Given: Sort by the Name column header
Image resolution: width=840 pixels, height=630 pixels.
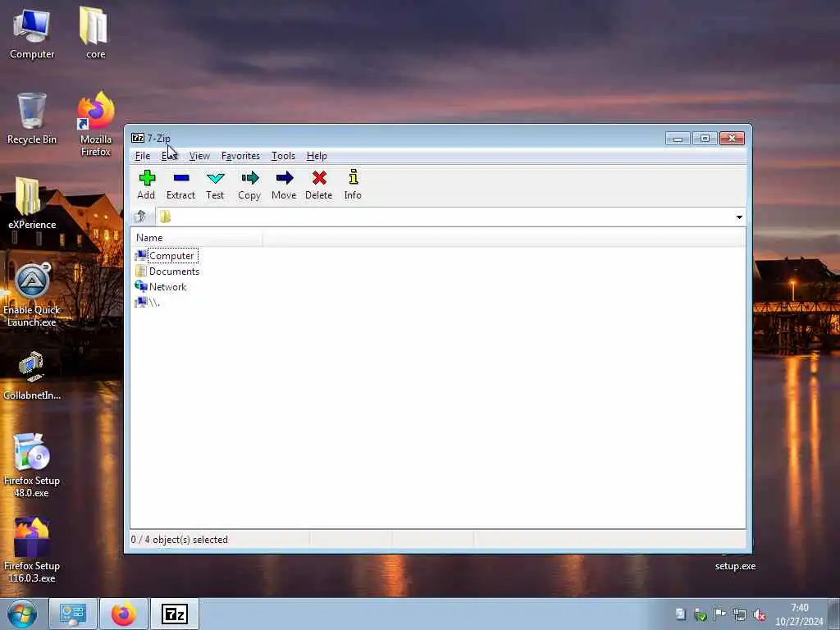Looking at the screenshot, I should [196, 238].
